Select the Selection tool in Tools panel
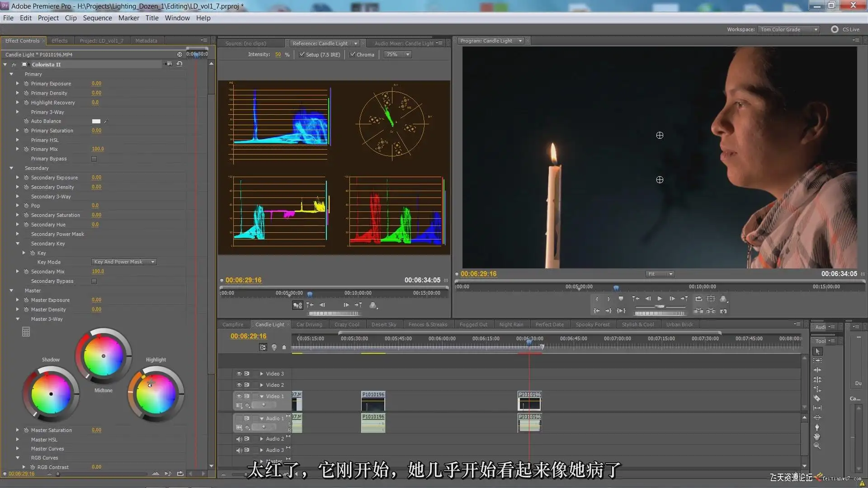Screen dimensions: 868x488 (817, 351)
